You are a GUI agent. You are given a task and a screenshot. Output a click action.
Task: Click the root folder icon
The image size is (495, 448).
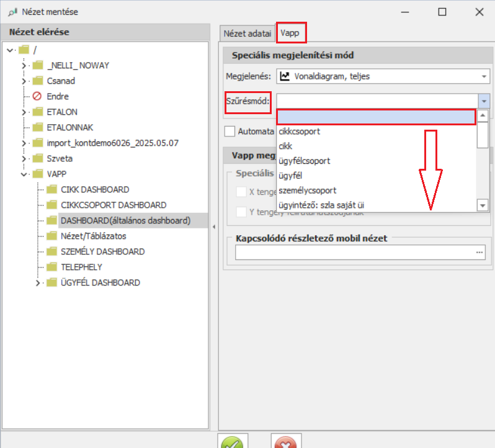(x=24, y=50)
